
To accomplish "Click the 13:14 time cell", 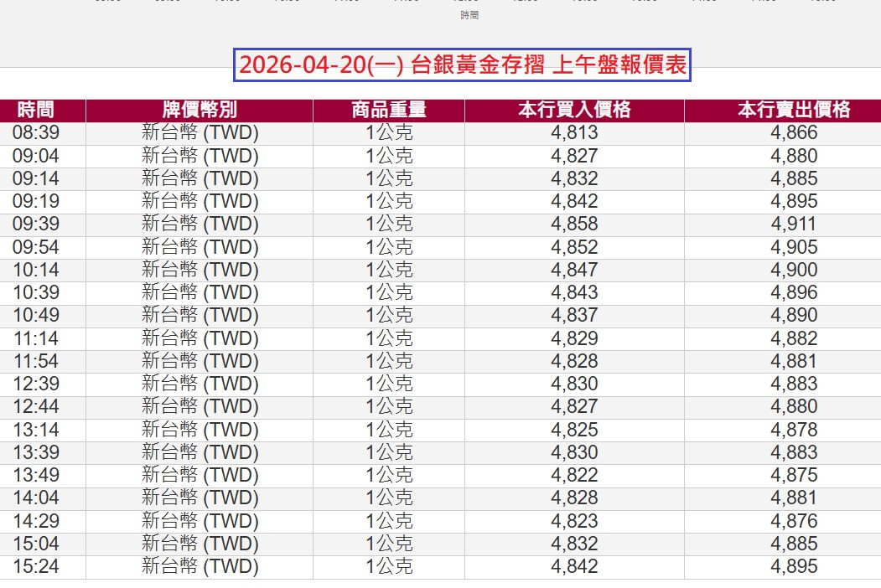I will click(x=36, y=430).
